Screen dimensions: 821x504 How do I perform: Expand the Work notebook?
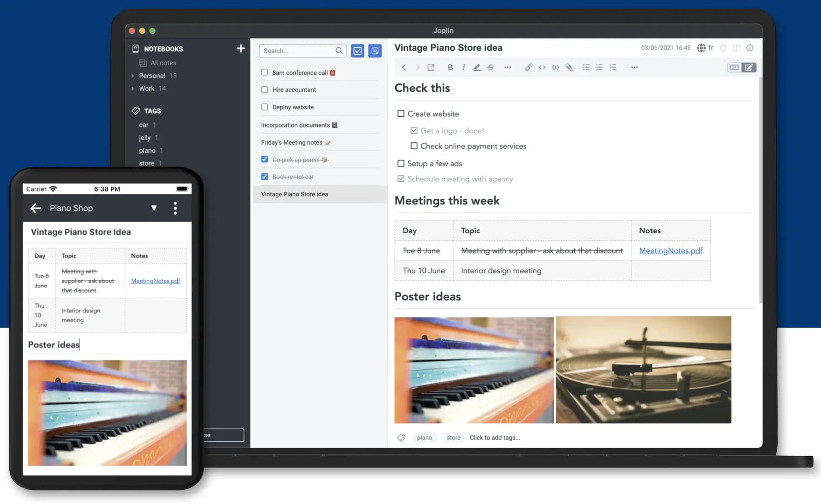point(133,88)
